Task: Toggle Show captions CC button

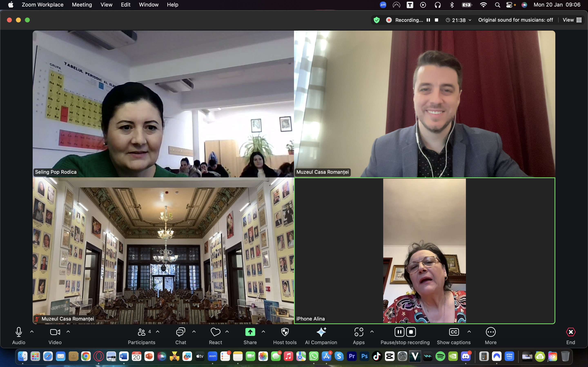Action: coord(454,332)
